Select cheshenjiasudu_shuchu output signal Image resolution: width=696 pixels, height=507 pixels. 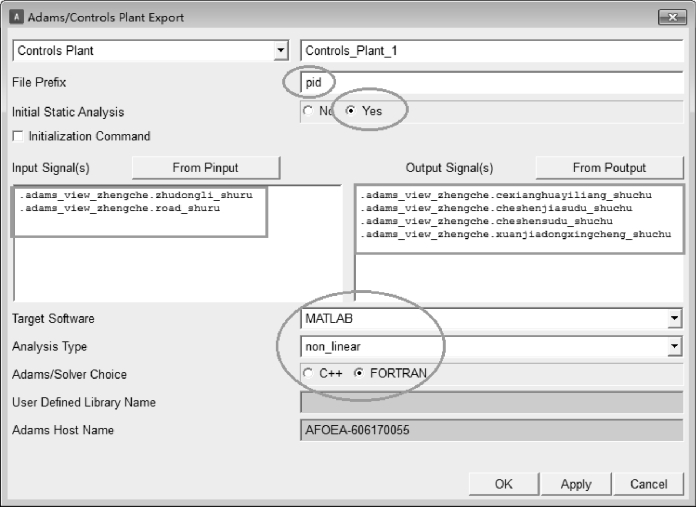coord(496,208)
